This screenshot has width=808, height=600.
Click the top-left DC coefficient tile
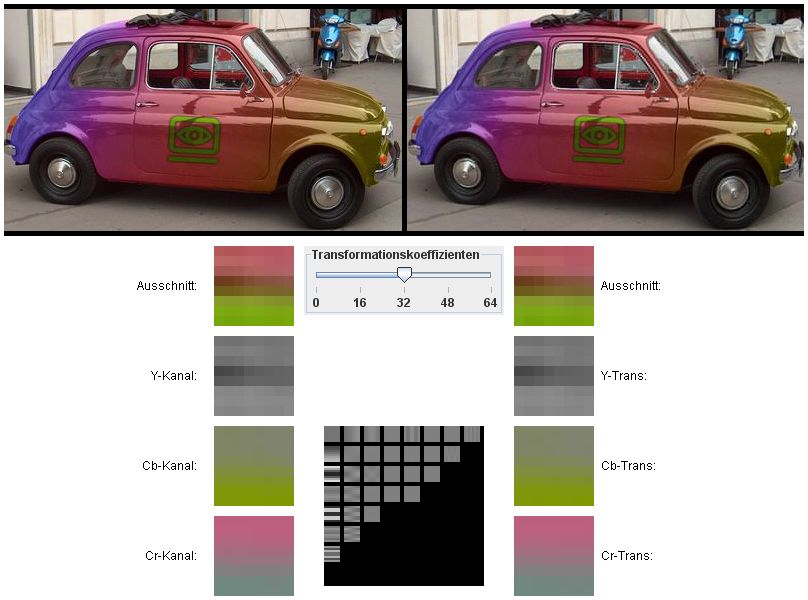332,434
